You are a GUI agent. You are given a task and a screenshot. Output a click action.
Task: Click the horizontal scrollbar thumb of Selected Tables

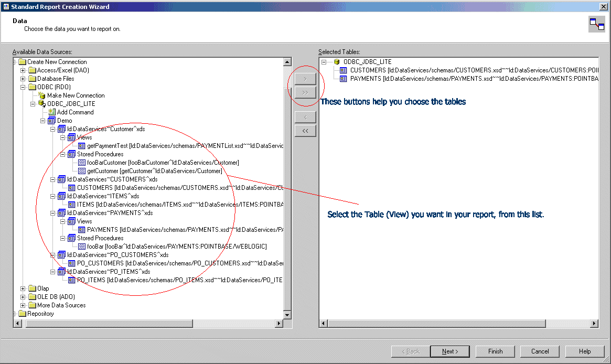point(437,324)
